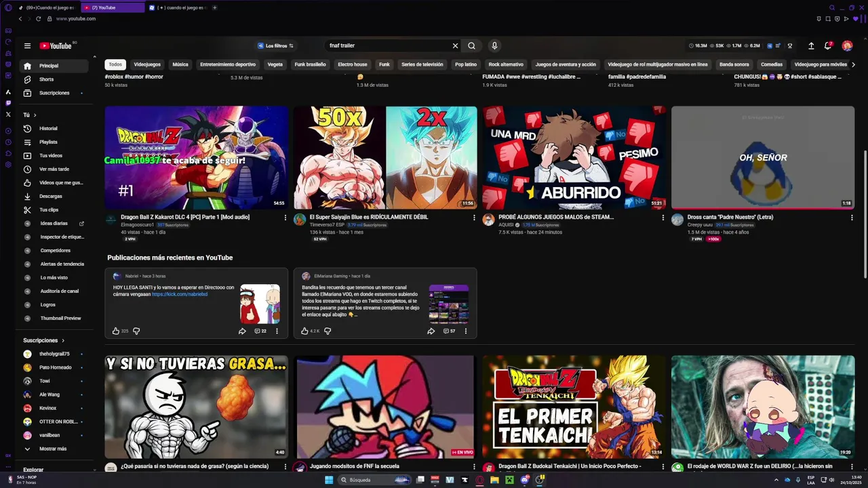Dislike the ElMariana Gaming post
The width and height of the screenshot is (868, 488).
[x=328, y=331]
